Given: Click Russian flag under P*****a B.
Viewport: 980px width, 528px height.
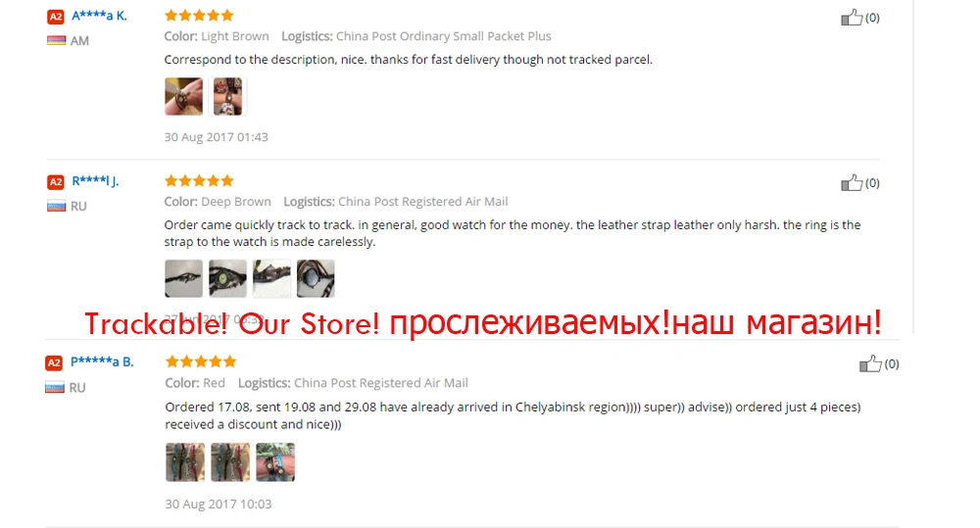Looking at the screenshot, I should [54, 387].
